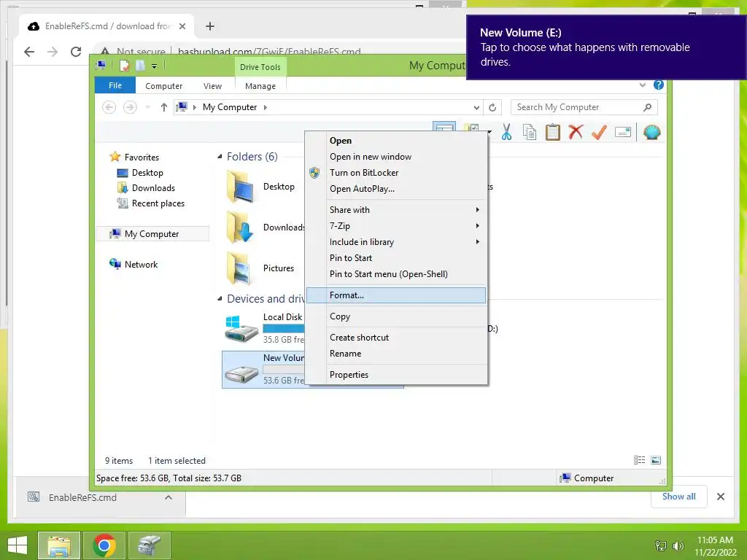Choose Open in new window
747x560 pixels.
[396, 157]
